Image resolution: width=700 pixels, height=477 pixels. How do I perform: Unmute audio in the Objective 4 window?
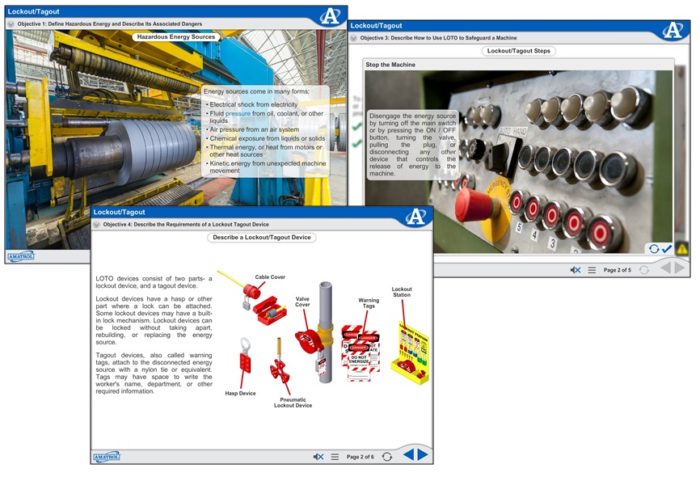coord(318,456)
